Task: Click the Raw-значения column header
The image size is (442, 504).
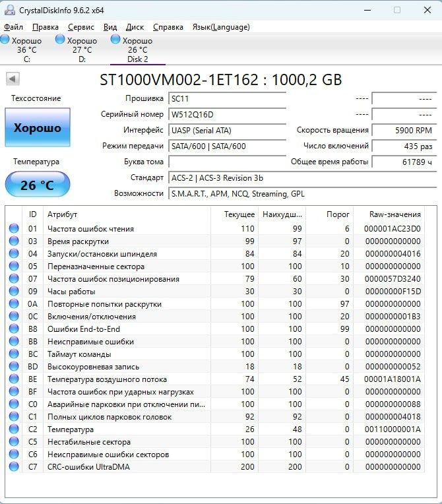Action: click(x=389, y=214)
